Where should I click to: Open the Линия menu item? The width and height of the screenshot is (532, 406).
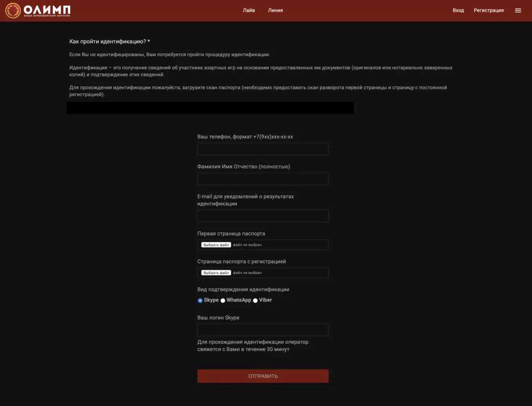[275, 10]
